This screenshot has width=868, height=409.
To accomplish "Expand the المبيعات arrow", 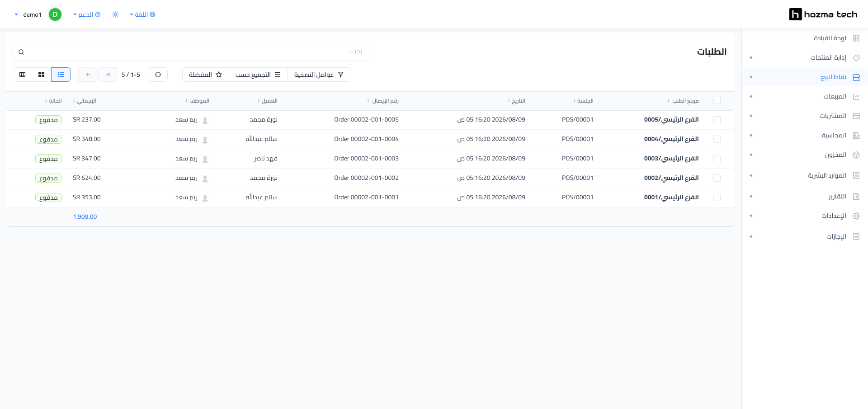I will 751,97.
